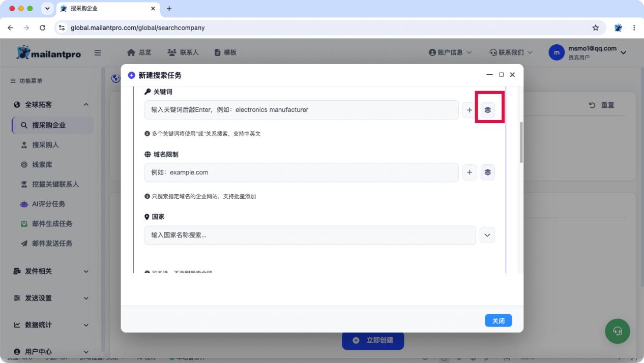
Task: Open 邮件生成任务 in the sidebar
Action: click(x=52, y=224)
